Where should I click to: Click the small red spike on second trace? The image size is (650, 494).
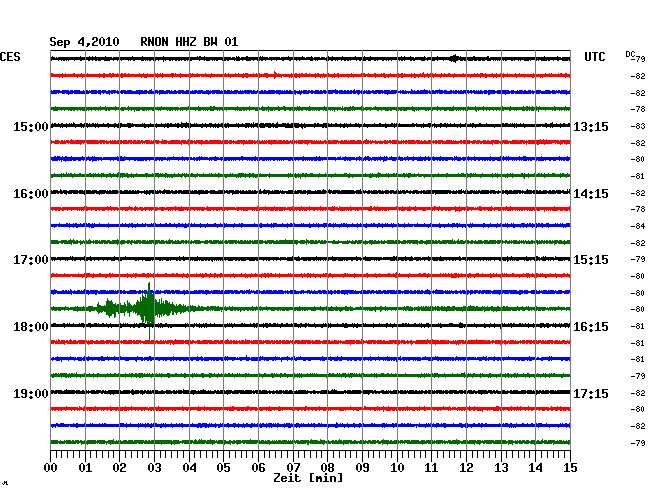coord(276,75)
